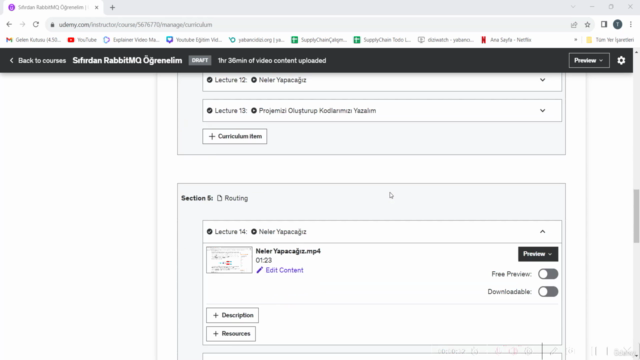Bookmark this page with star icon
Viewport: 640px width, 360px height.
tap(587, 24)
